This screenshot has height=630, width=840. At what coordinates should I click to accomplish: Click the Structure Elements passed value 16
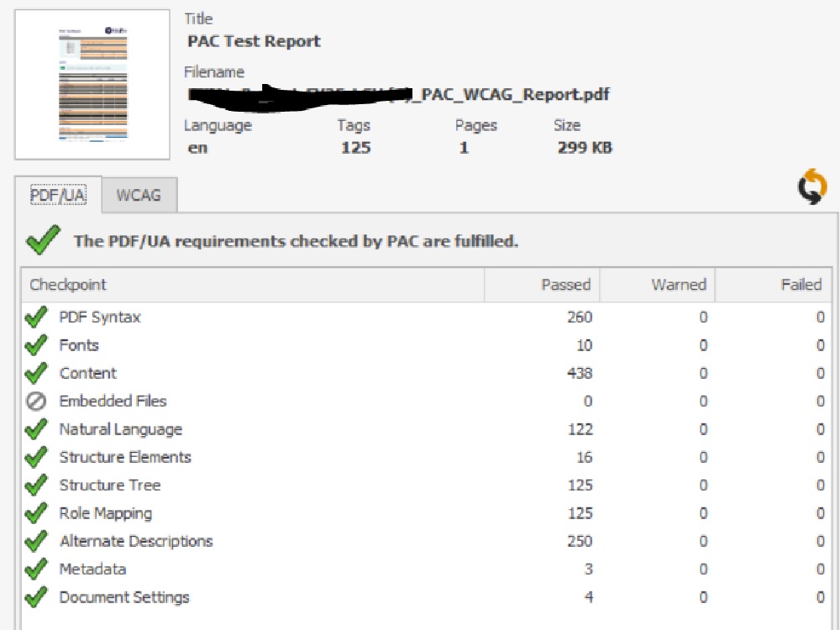584,457
